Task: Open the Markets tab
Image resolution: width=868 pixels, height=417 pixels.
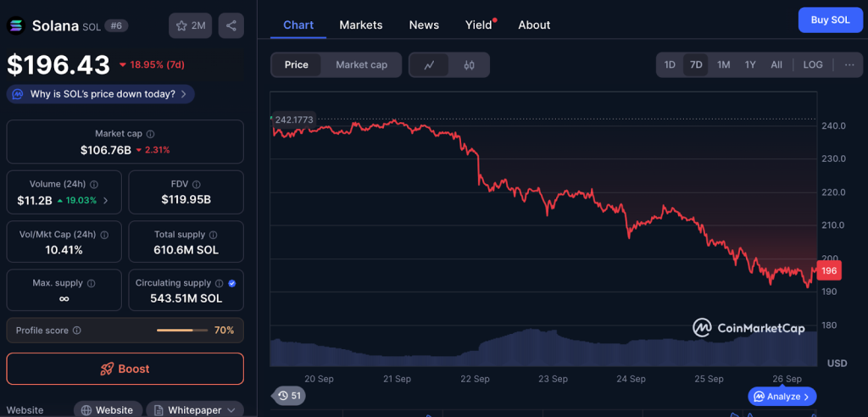Action: tap(361, 25)
